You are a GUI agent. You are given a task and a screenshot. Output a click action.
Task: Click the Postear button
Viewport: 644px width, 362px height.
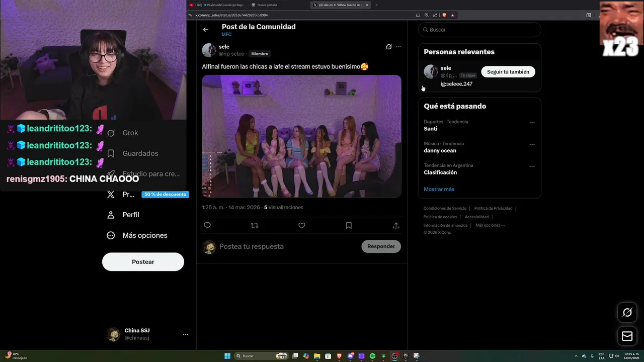tap(143, 262)
